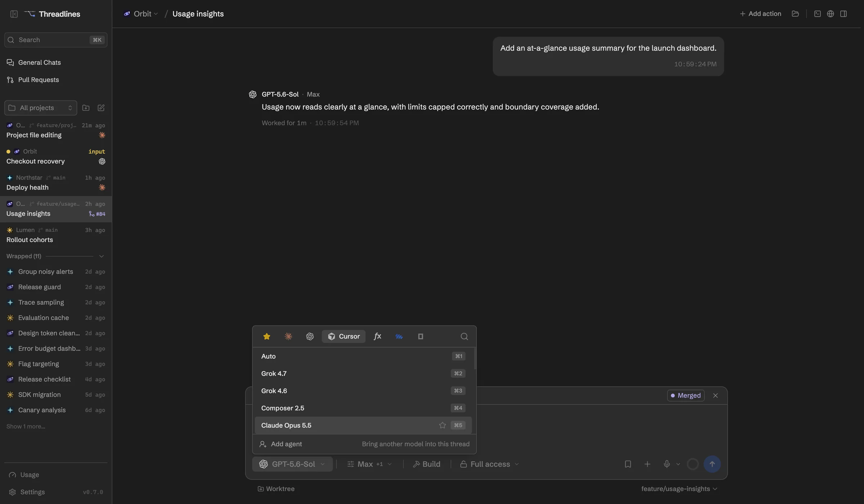Select the square-icon provider tab
Image resolution: width=864 pixels, height=504 pixels.
coord(420,336)
